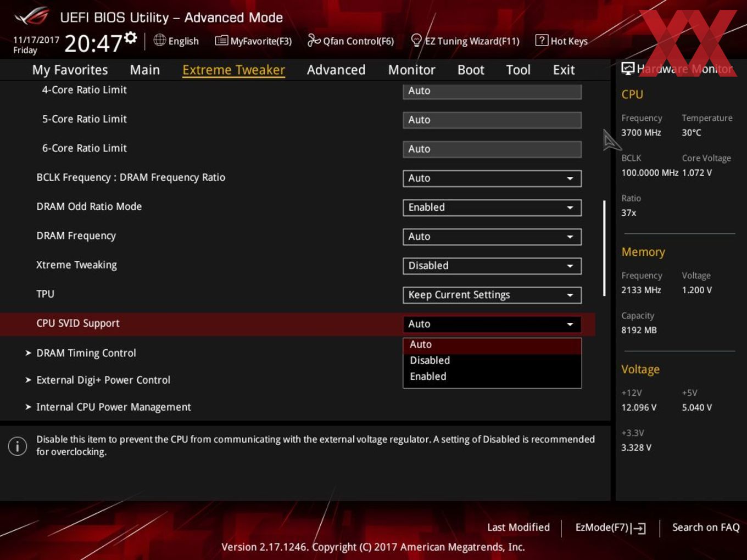Click the globe language icon
747x560 pixels.
[x=159, y=40]
